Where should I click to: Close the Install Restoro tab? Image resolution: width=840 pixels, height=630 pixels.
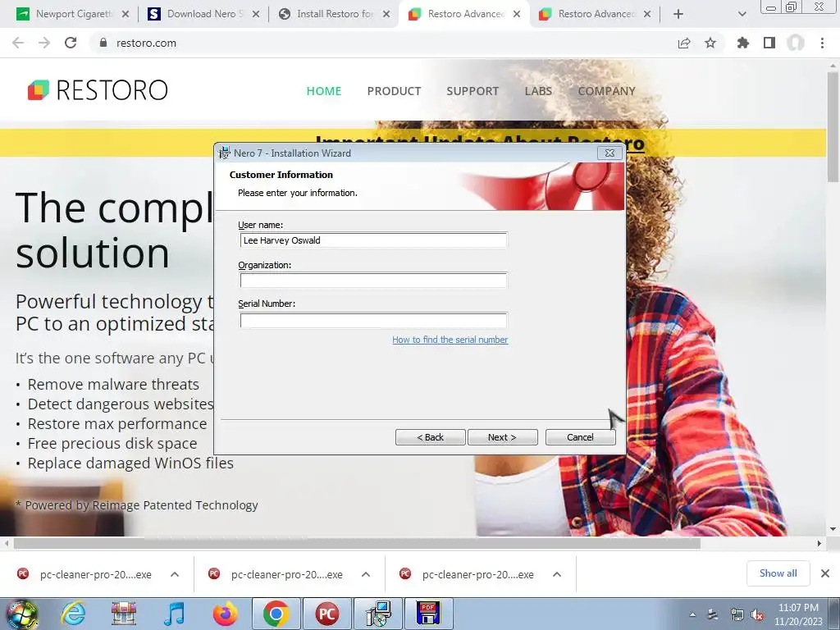pos(386,14)
